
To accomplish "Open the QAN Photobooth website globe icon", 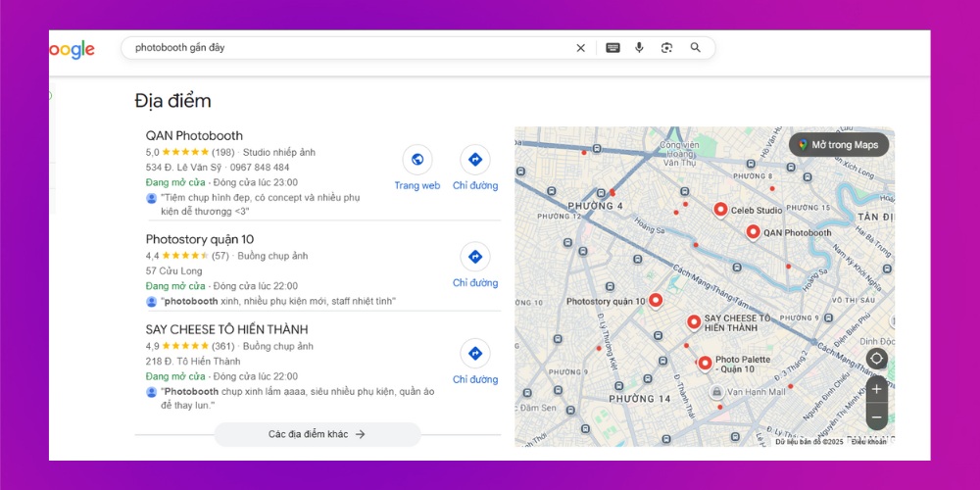I will 416,160.
